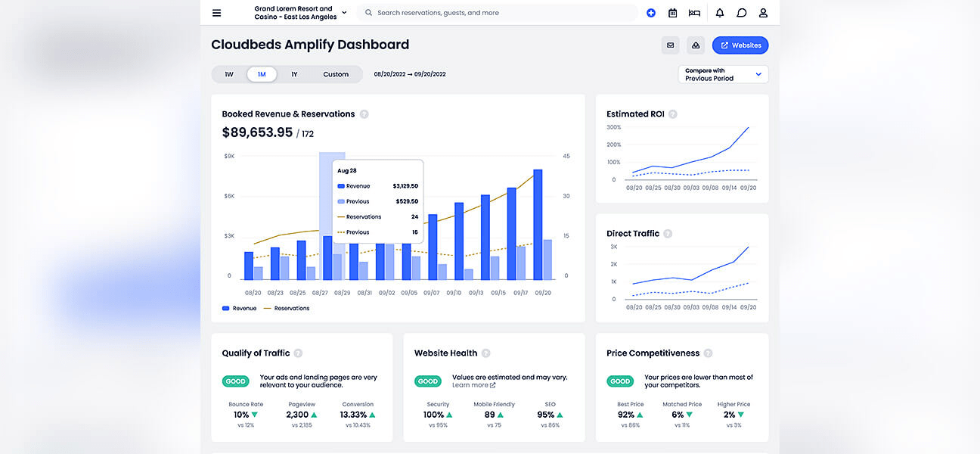Open the notifications bell
Image resolution: width=980 pixels, height=454 pixels.
click(x=720, y=13)
